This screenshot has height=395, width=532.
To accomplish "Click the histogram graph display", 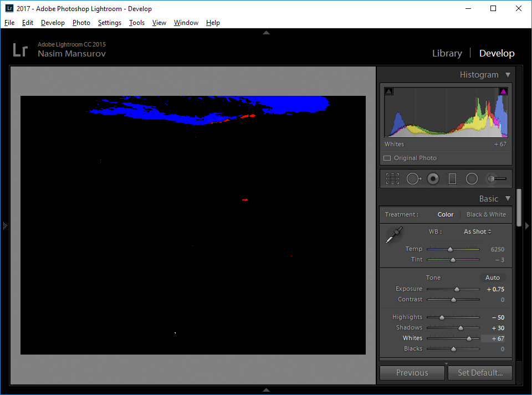I will [446, 112].
